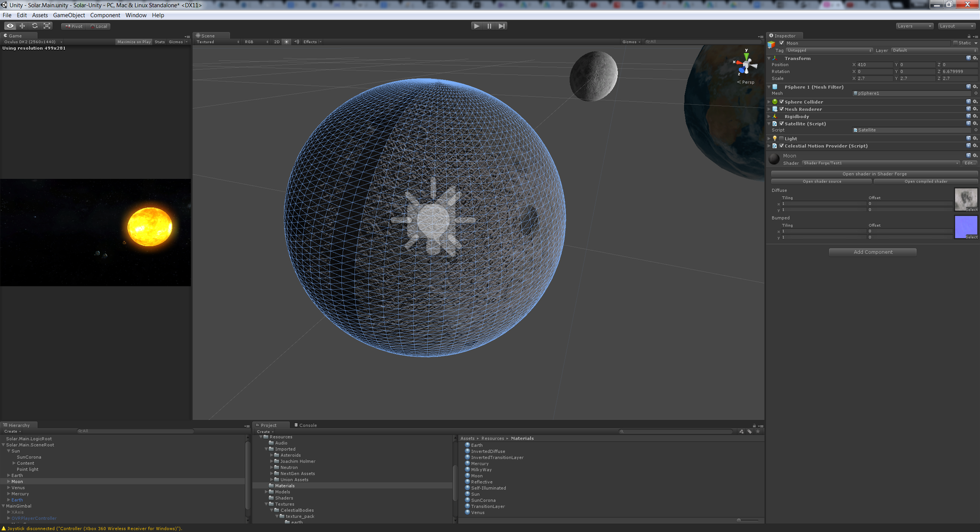Switch to the Console tab
The width and height of the screenshot is (980, 532).
pyautogui.click(x=306, y=425)
